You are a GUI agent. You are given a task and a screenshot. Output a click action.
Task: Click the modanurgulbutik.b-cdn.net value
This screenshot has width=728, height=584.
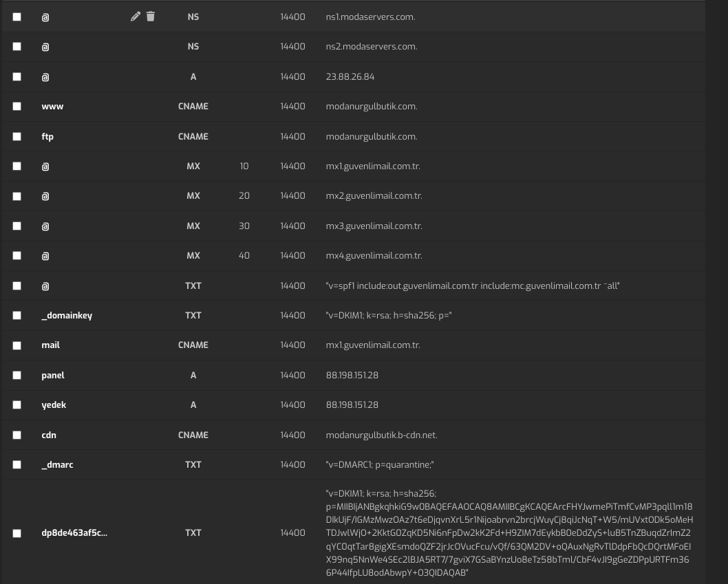click(382, 435)
